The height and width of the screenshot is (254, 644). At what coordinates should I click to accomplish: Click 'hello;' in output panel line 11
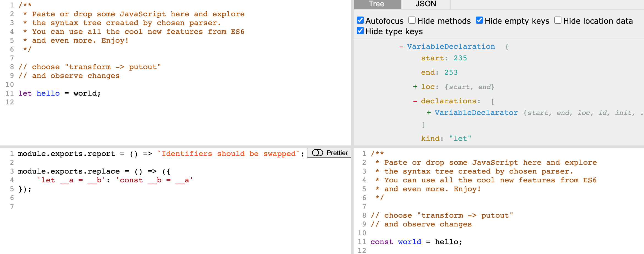click(449, 242)
